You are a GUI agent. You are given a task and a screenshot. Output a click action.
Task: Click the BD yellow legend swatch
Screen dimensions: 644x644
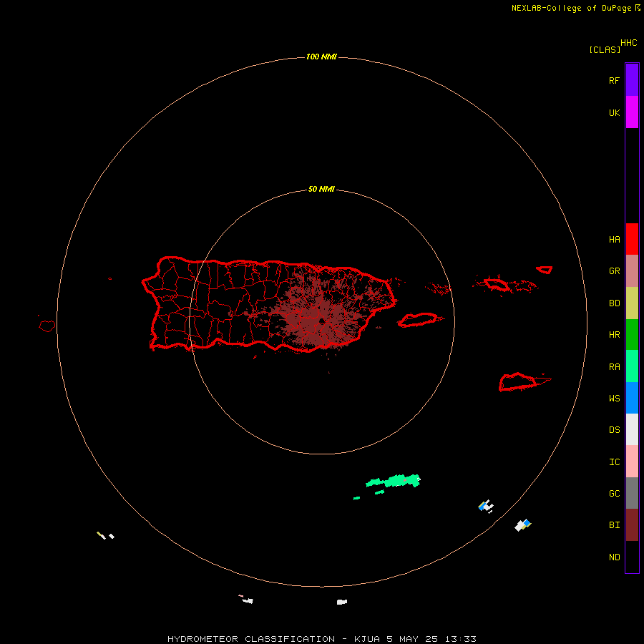[x=632, y=303]
